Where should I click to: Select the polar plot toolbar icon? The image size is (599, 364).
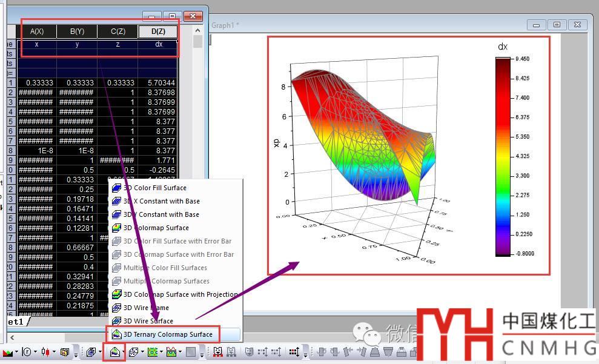(27, 351)
